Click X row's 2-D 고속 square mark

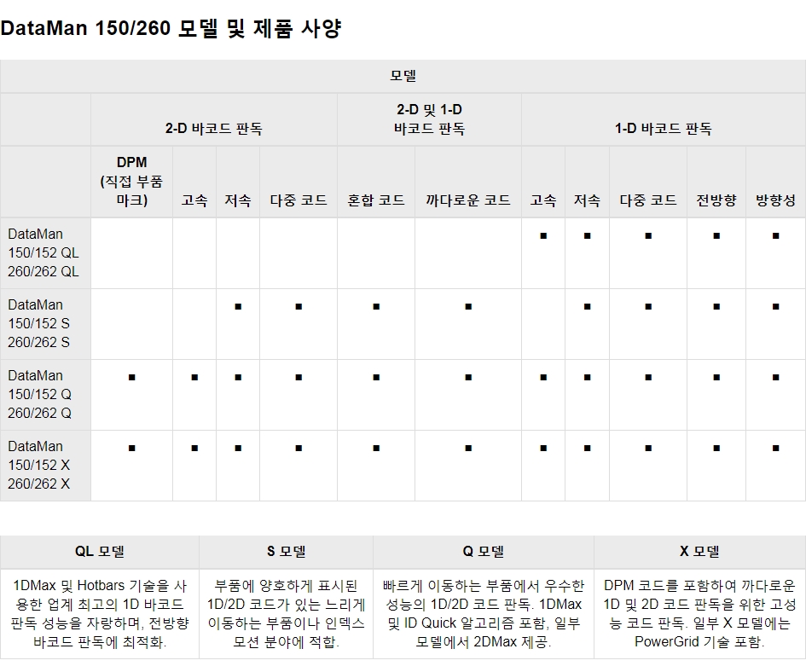pyautogui.click(x=194, y=449)
